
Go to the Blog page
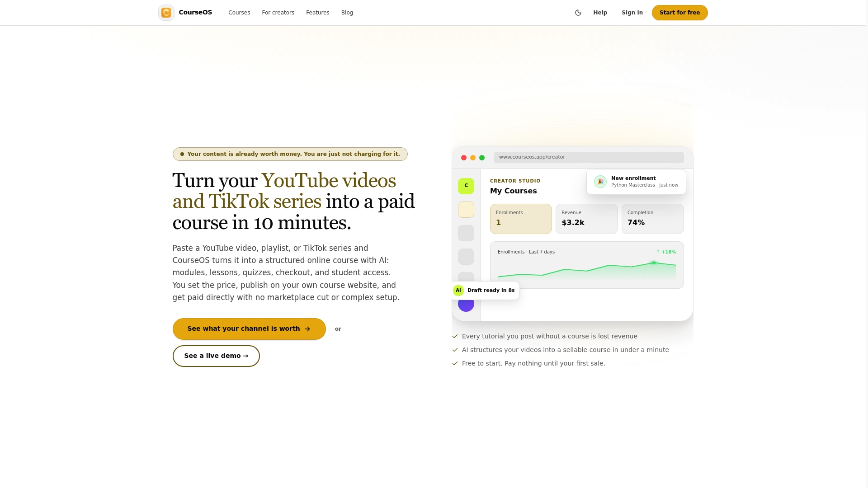point(347,13)
